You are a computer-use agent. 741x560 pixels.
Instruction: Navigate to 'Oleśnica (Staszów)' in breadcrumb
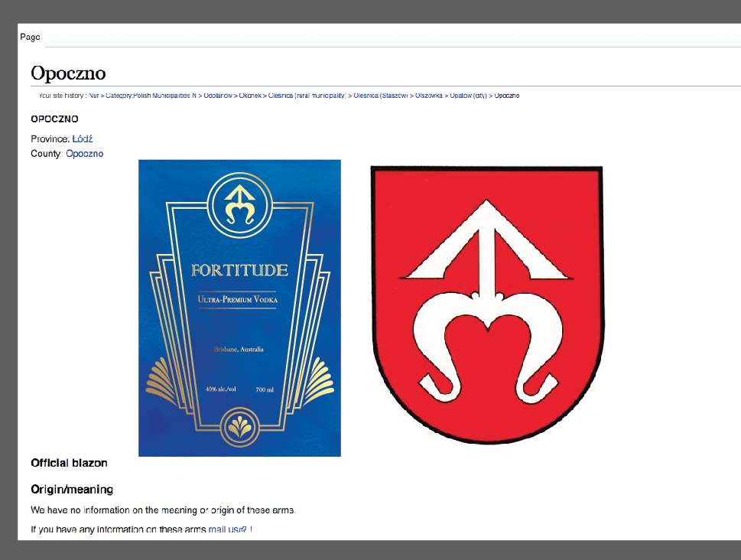[x=381, y=96]
